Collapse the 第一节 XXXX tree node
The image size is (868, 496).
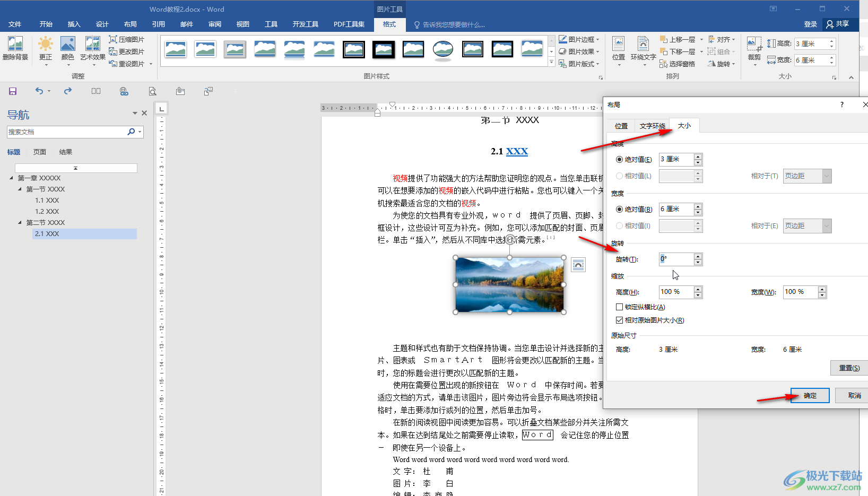(20, 189)
